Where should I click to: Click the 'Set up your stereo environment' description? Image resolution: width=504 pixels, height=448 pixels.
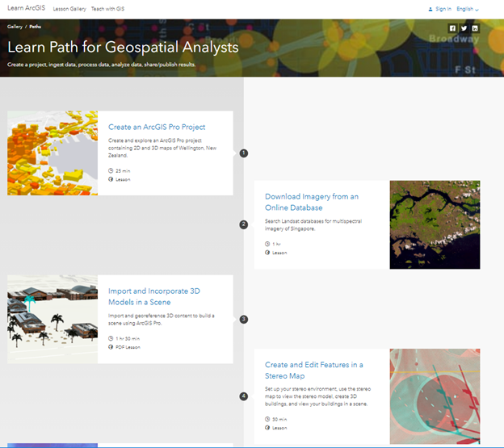coord(318,396)
